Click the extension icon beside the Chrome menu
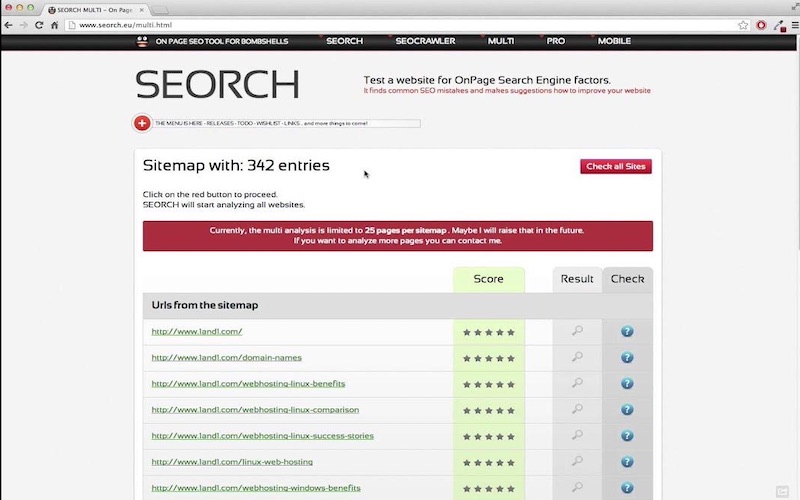Image resolution: width=800 pixels, height=500 pixels. 779,26
